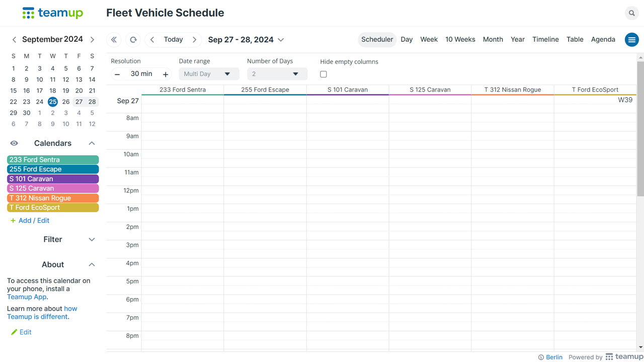Toggle the T 312 Nissan Rogue calendar
The width and height of the screenshot is (644, 362).
coord(53,198)
